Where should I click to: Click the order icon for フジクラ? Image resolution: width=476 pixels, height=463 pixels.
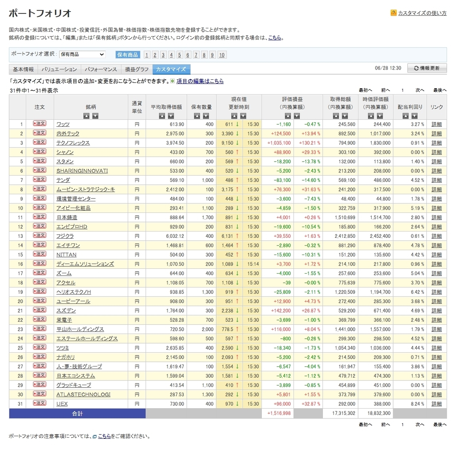[40, 236]
